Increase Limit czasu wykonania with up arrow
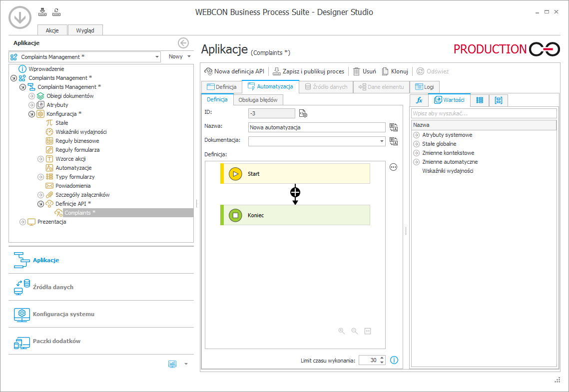Viewport: 569px width, 392px height. (x=382, y=358)
